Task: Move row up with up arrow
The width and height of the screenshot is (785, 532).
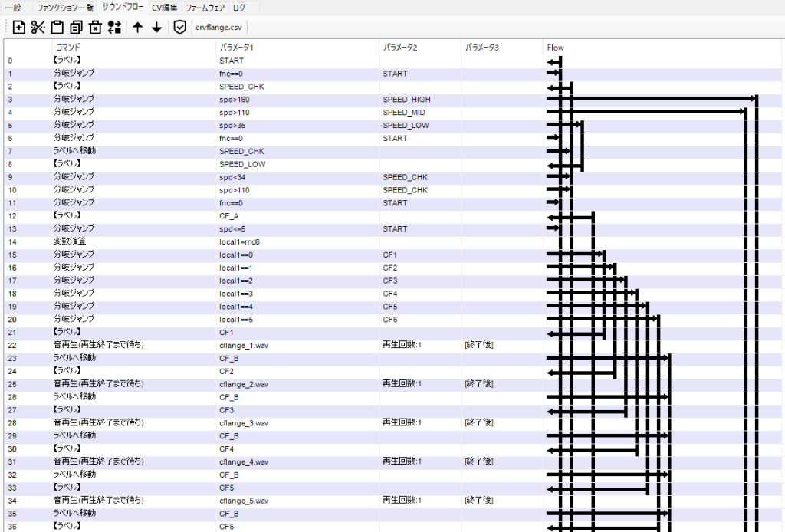Action: 138,28
